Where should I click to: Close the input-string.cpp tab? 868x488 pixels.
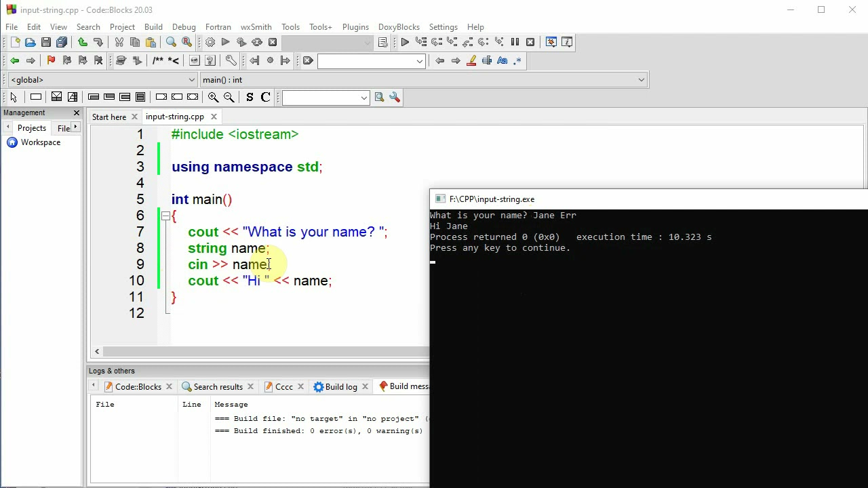coord(214,117)
